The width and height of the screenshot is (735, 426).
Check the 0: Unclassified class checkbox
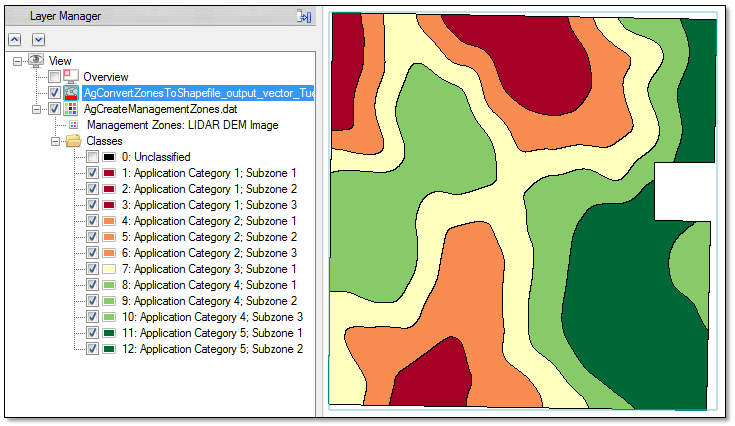point(92,157)
